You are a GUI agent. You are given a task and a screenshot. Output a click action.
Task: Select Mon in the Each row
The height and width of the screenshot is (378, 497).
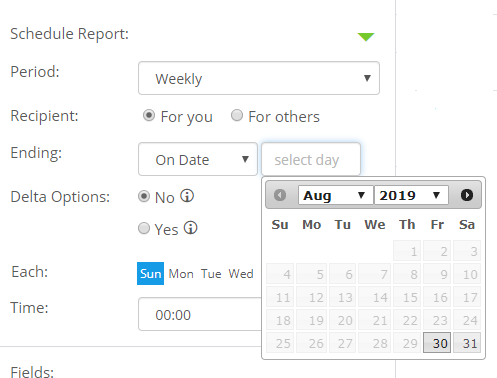click(x=181, y=274)
